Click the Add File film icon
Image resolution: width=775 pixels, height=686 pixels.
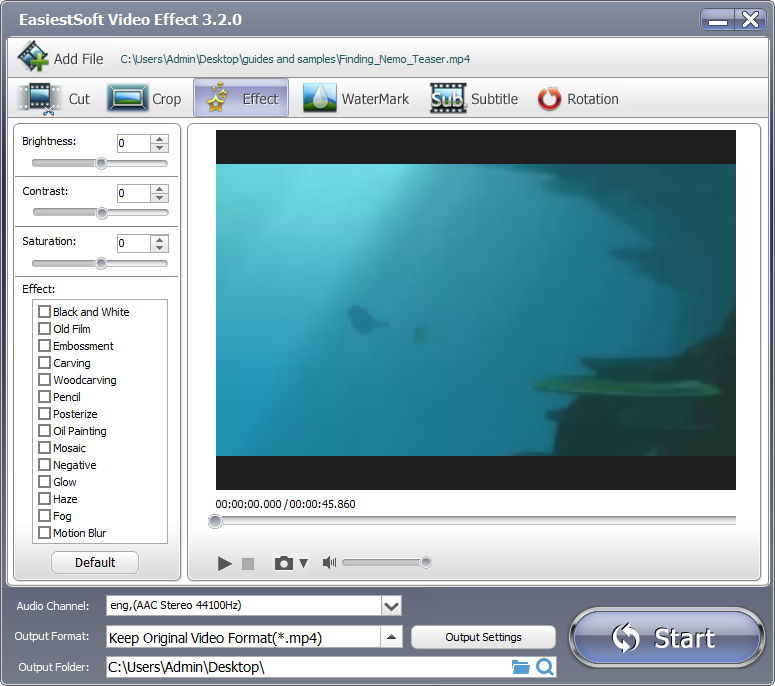(33, 57)
